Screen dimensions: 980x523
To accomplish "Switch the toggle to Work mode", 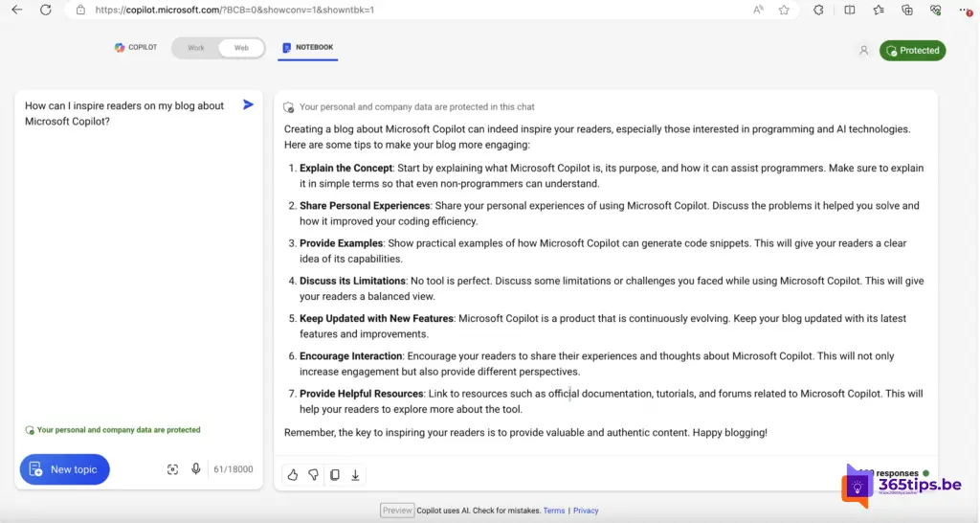I will tap(196, 48).
